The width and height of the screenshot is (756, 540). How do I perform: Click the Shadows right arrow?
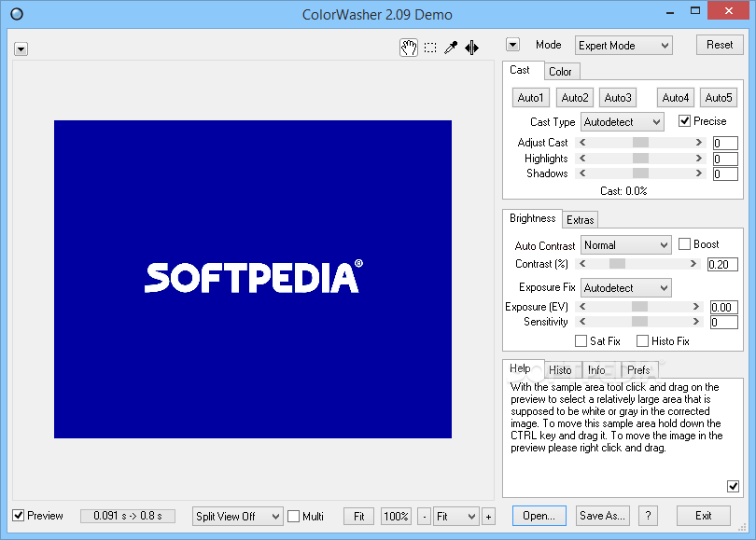click(699, 173)
